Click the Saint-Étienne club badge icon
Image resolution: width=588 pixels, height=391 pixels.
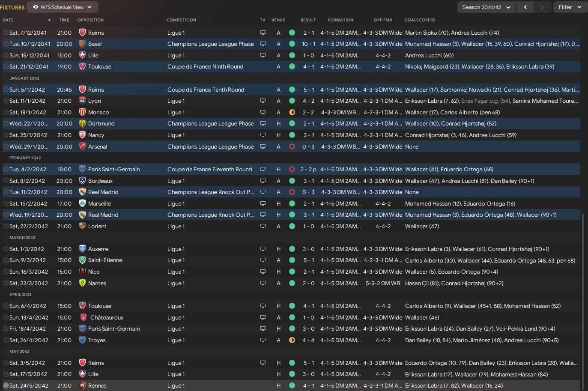tap(83, 260)
